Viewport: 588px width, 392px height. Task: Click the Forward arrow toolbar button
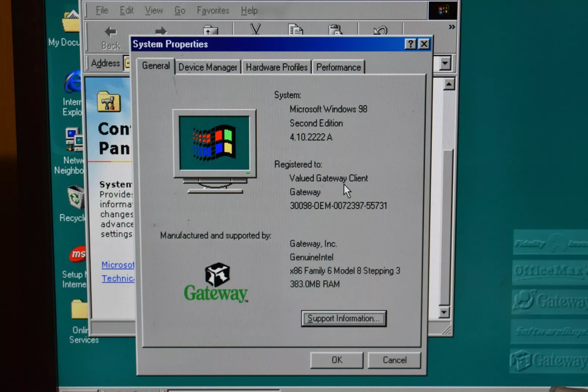[x=161, y=31]
